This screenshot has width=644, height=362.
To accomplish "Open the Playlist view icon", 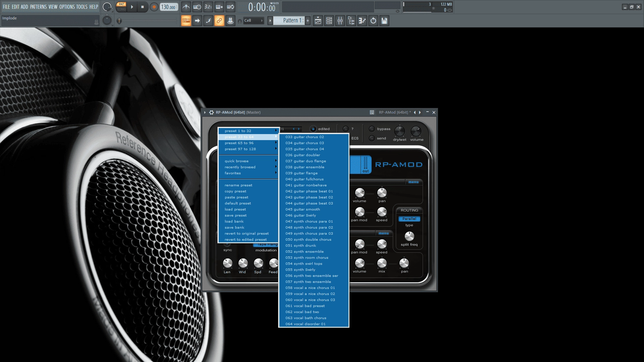I will click(x=318, y=21).
